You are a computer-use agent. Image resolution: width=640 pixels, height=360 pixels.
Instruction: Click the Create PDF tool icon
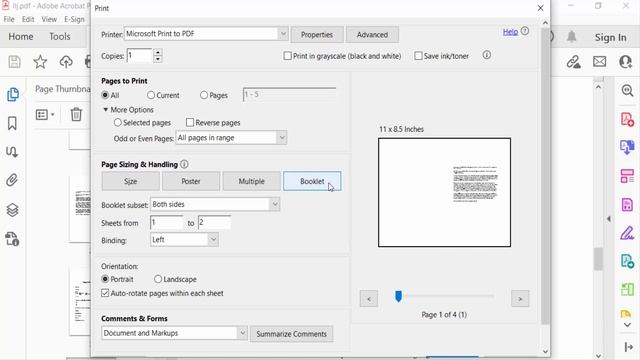coord(627,119)
